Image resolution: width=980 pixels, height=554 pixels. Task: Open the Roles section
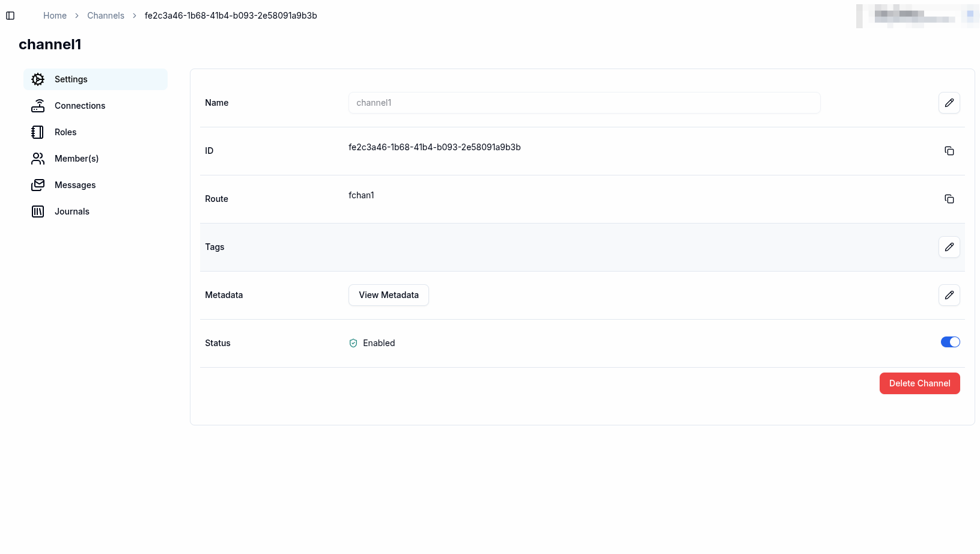click(x=65, y=132)
